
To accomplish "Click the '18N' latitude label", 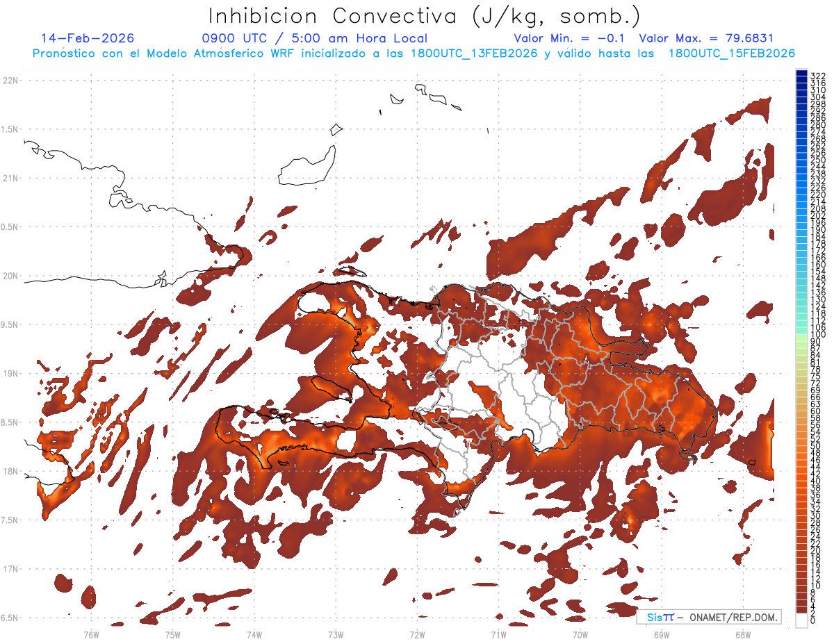I will 10,472.
